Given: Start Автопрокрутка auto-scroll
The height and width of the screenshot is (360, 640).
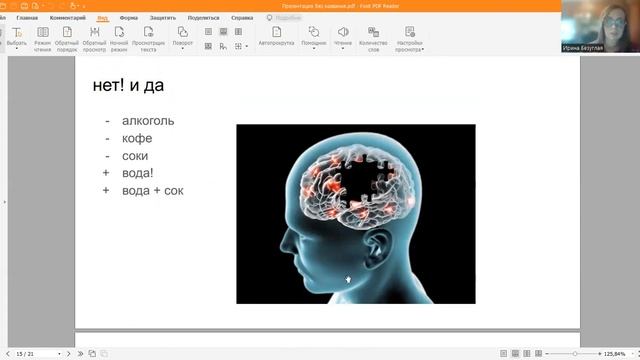Looking at the screenshot, I should [276, 36].
